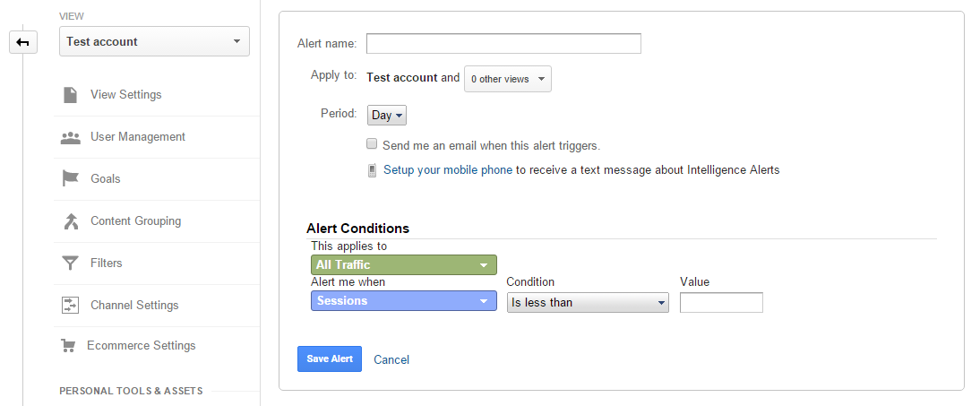Expand the 0 other views dropdown
Screen dimensions: 980x406
508,79
